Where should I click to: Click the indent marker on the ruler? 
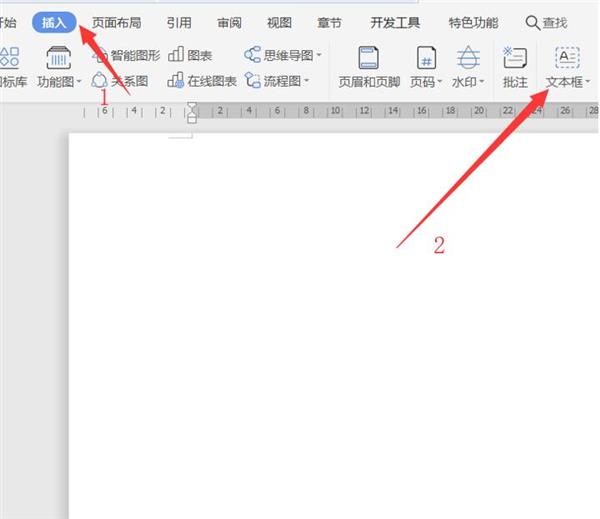coord(192,113)
